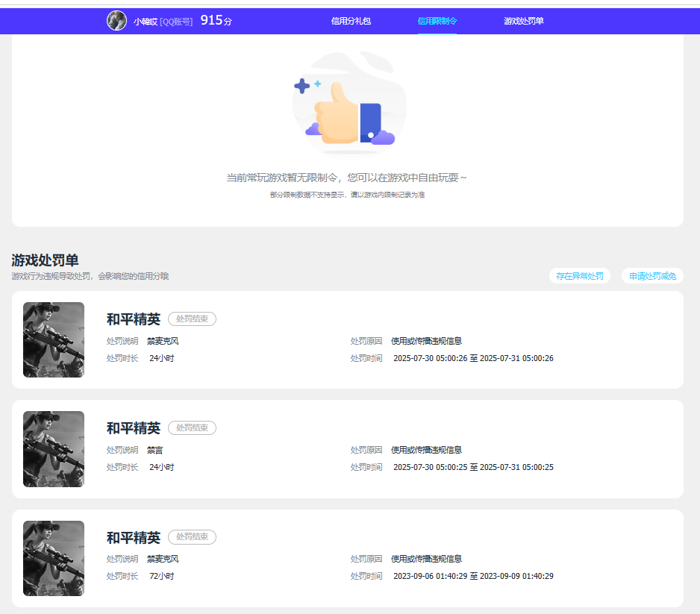Click subtitle 游戏行为违规导致处罚
The image size is (700, 614).
[90, 276]
